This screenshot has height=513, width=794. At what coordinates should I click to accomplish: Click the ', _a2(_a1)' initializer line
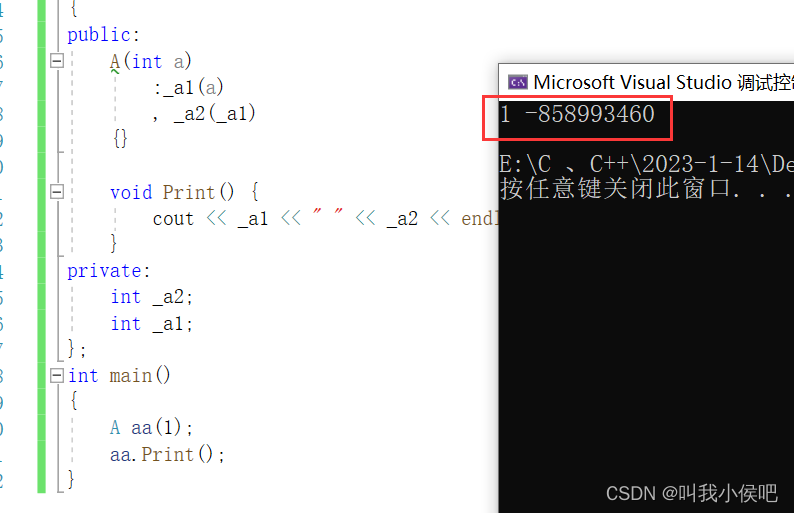coord(204,114)
